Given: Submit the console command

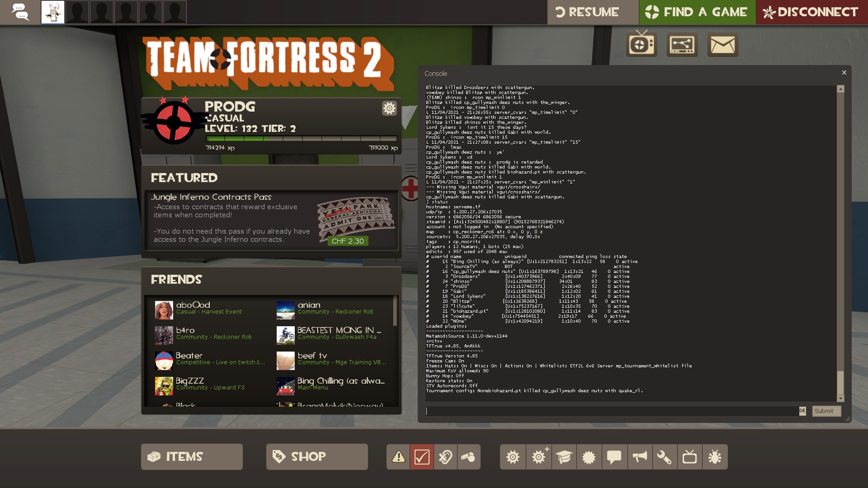Looking at the screenshot, I should 826,411.
